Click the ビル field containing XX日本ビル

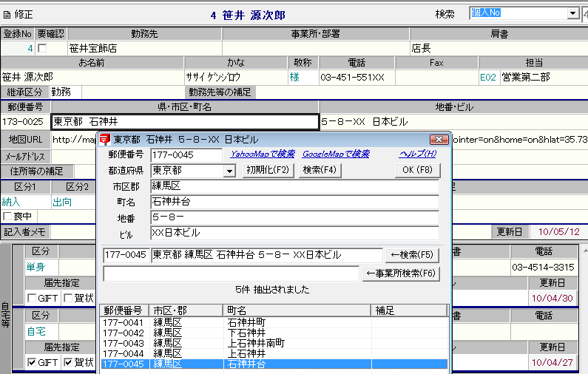(295, 233)
